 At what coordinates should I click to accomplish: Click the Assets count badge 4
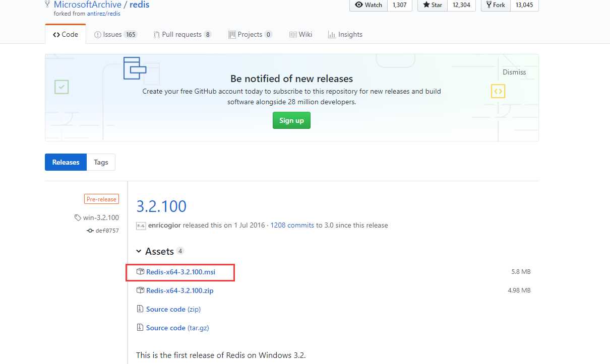pyautogui.click(x=180, y=251)
